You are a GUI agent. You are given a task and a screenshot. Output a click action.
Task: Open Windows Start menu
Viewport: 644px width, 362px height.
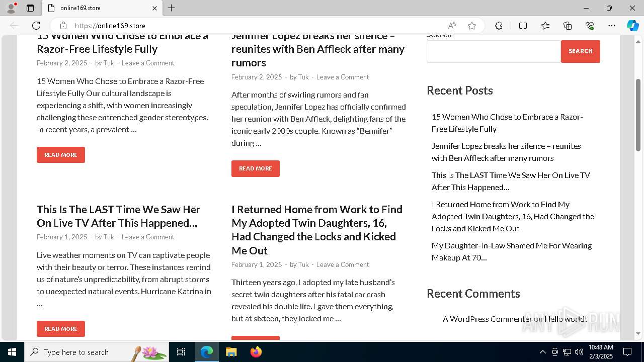pyautogui.click(x=12, y=352)
